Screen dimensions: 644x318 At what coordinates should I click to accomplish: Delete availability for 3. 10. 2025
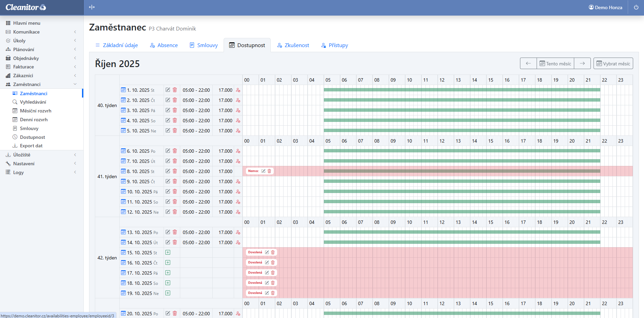tap(175, 110)
